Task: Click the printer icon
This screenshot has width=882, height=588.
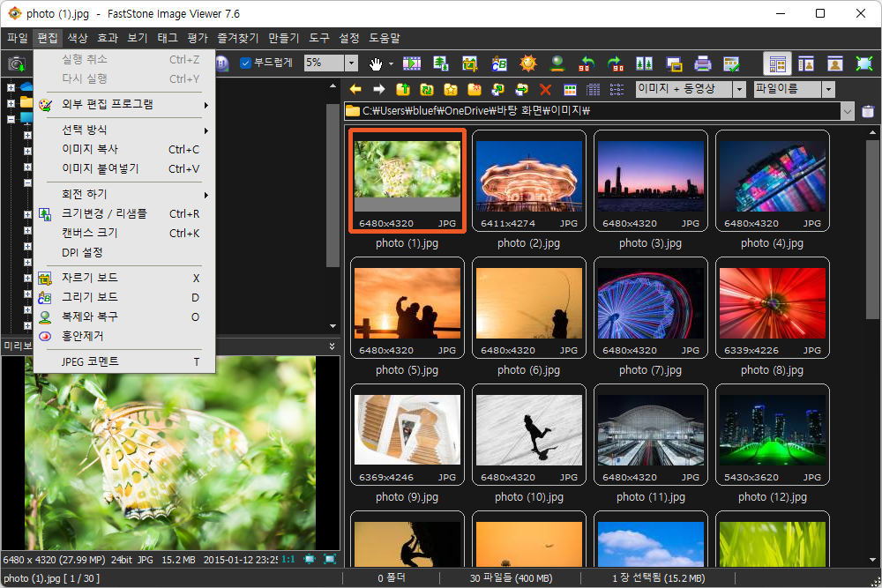Action: 703,63
